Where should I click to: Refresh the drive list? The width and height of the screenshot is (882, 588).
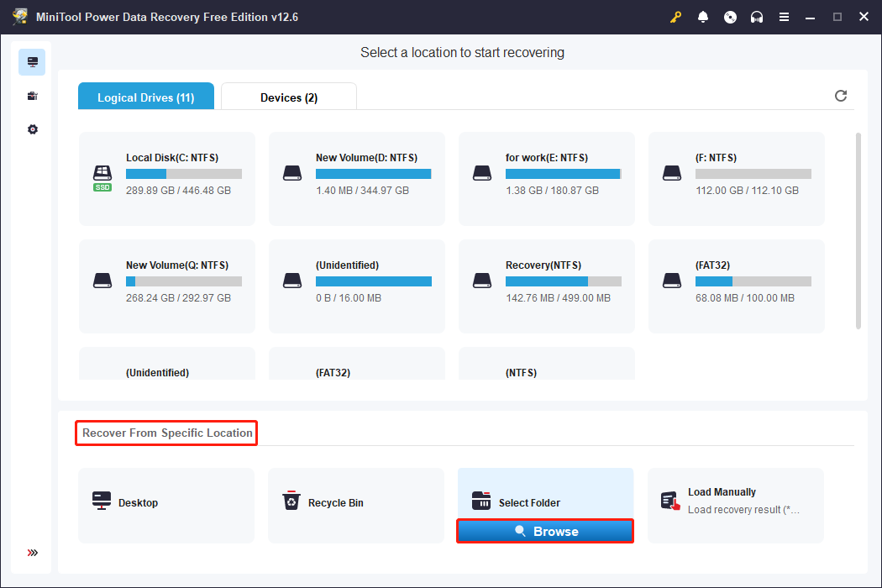[841, 96]
